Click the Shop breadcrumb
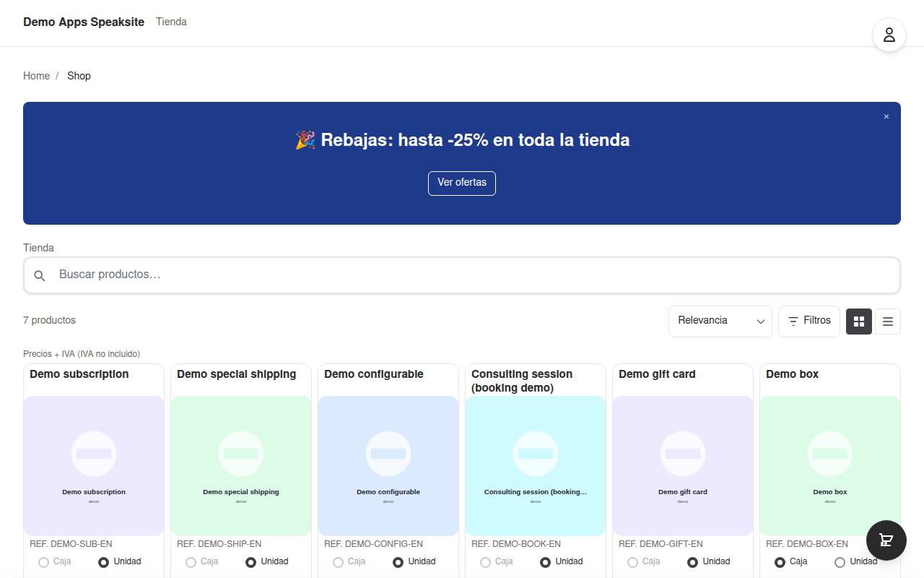Image resolution: width=924 pixels, height=578 pixels. pyautogui.click(x=79, y=76)
